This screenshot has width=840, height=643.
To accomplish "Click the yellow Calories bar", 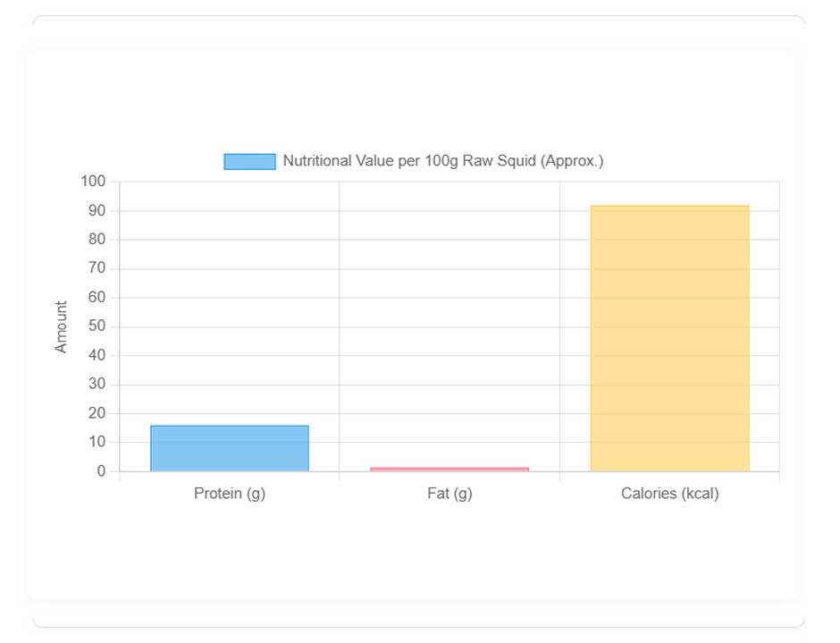I will pos(669,338).
